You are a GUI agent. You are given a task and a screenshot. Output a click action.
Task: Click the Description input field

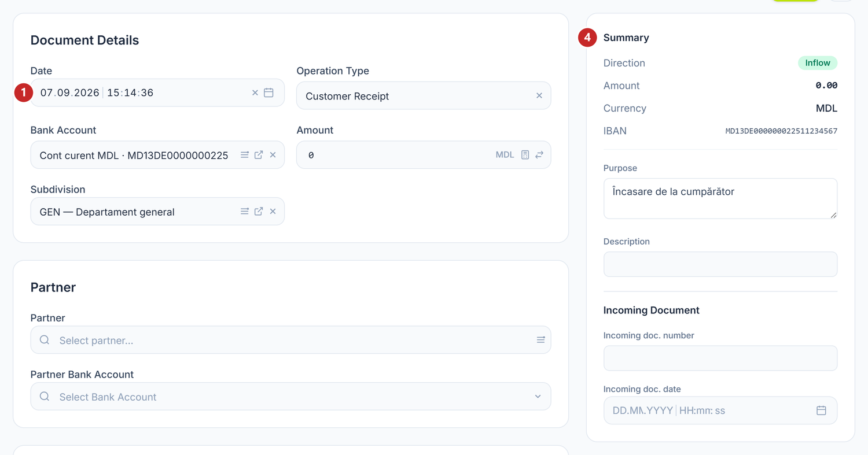tap(720, 264)
